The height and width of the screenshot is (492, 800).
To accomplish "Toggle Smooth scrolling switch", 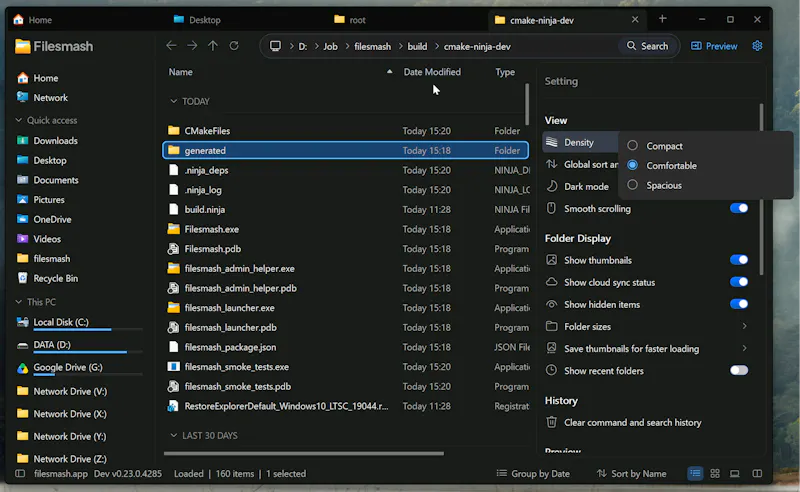I will point(739,208).
